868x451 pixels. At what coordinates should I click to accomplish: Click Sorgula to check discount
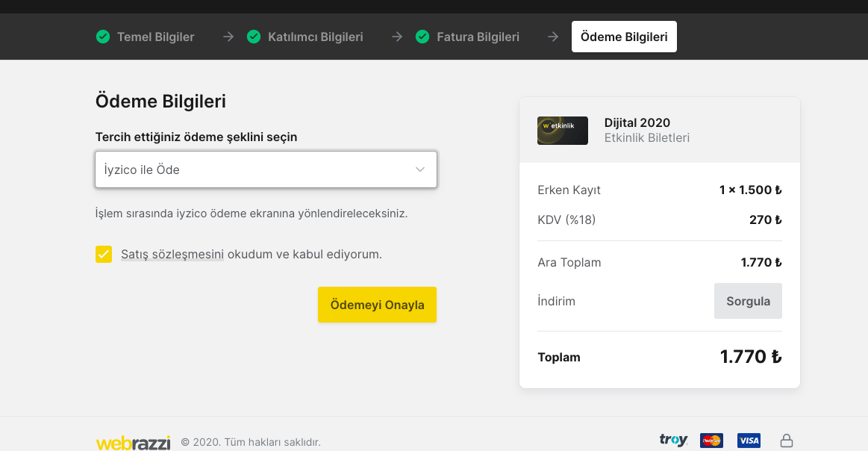(748, 302)
